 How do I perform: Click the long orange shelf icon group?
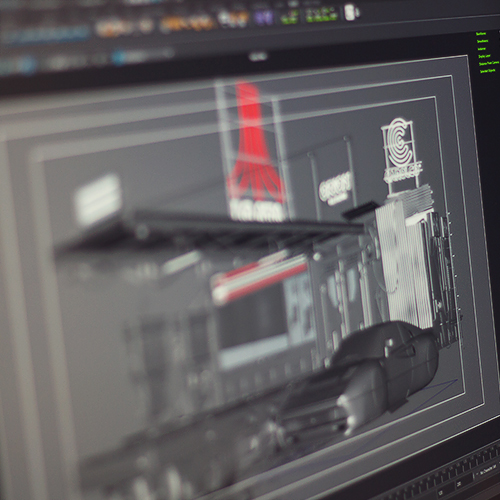[186, 23]
